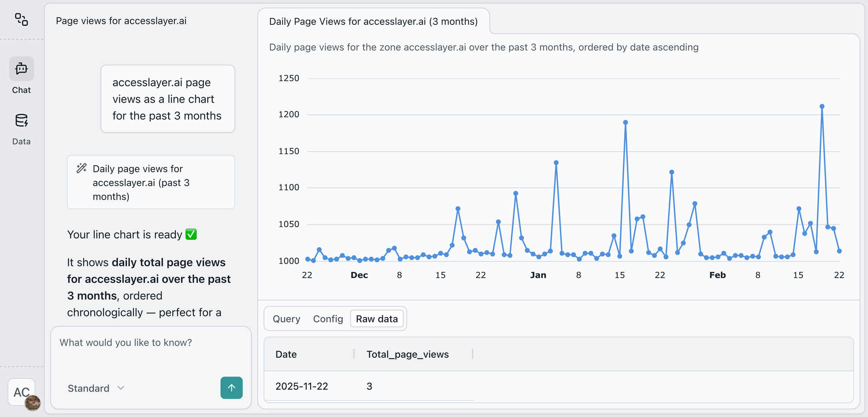Click the top-left workspace switcher icon
The width and height of the screenshot is (868, 417).
point(21,19)
